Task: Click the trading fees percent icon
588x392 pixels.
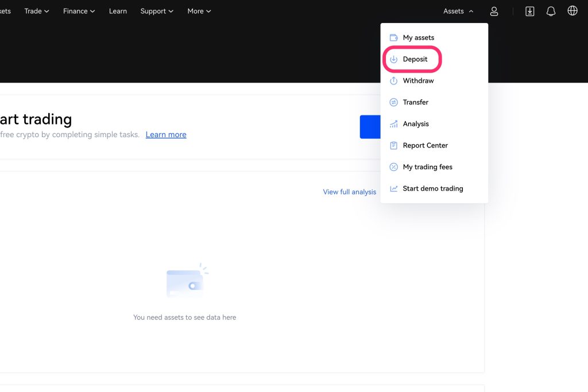Action: pyautogui.click(x=393, y=167)
